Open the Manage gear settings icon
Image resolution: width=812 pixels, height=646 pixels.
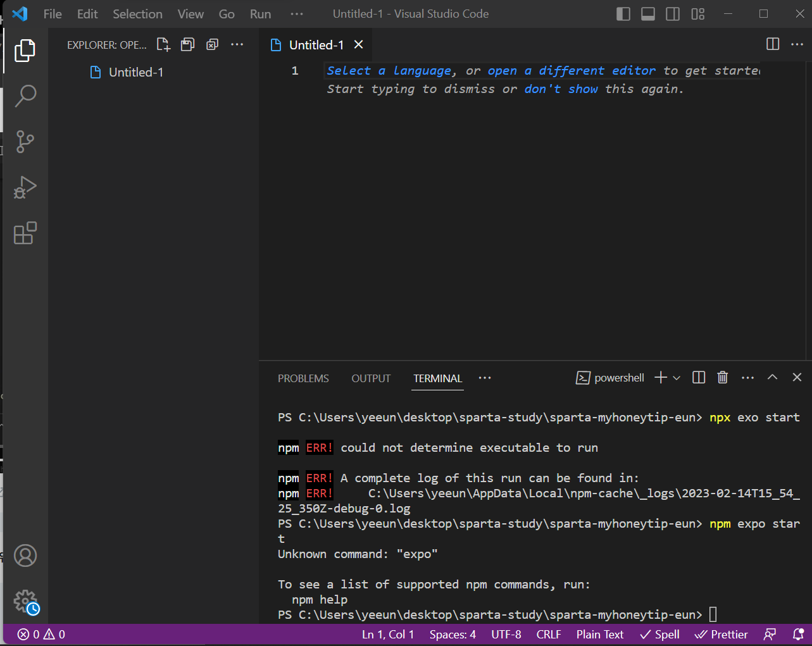tap(25, 601)
